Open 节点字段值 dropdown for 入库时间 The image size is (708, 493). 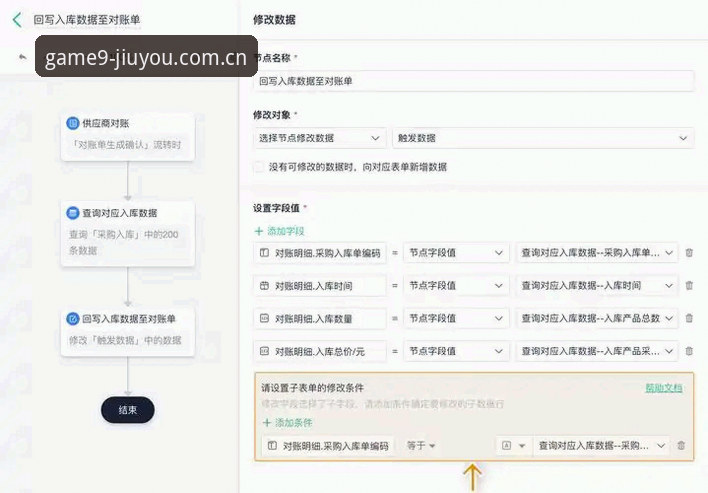tap(456, 285)
